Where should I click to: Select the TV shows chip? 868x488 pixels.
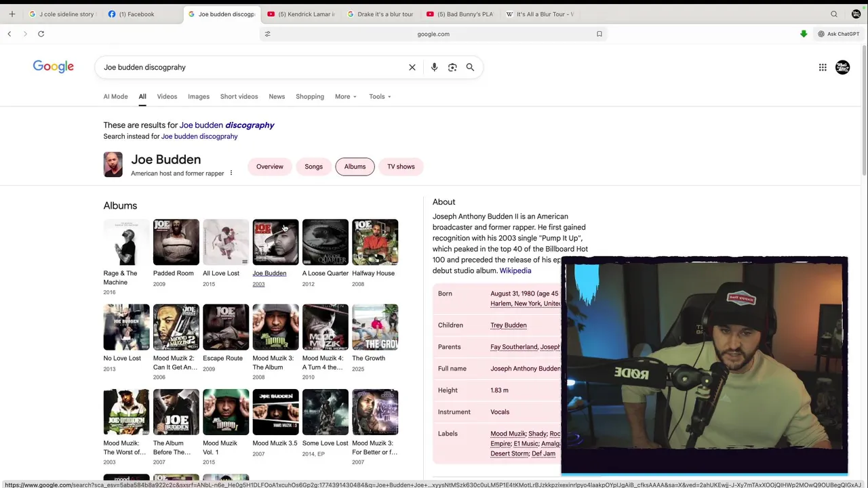[401, 167]
